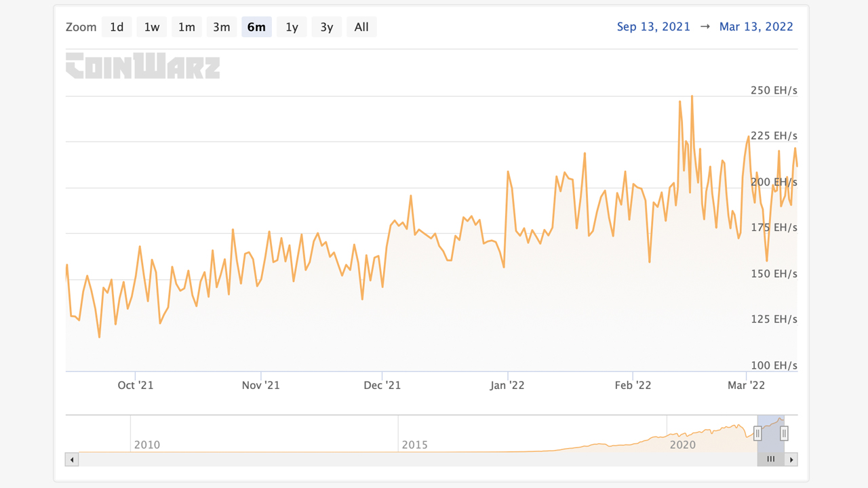This screenshot has height=488, width=868.
Task: Set zoom to 3m
Action: tap(222, 27)
